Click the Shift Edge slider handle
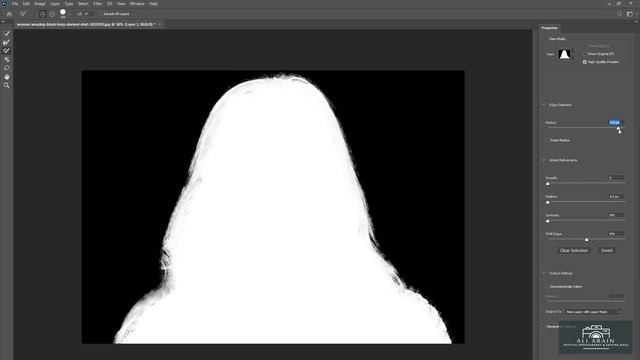Viewport: 640px width, 360px height. pos(587,240)
